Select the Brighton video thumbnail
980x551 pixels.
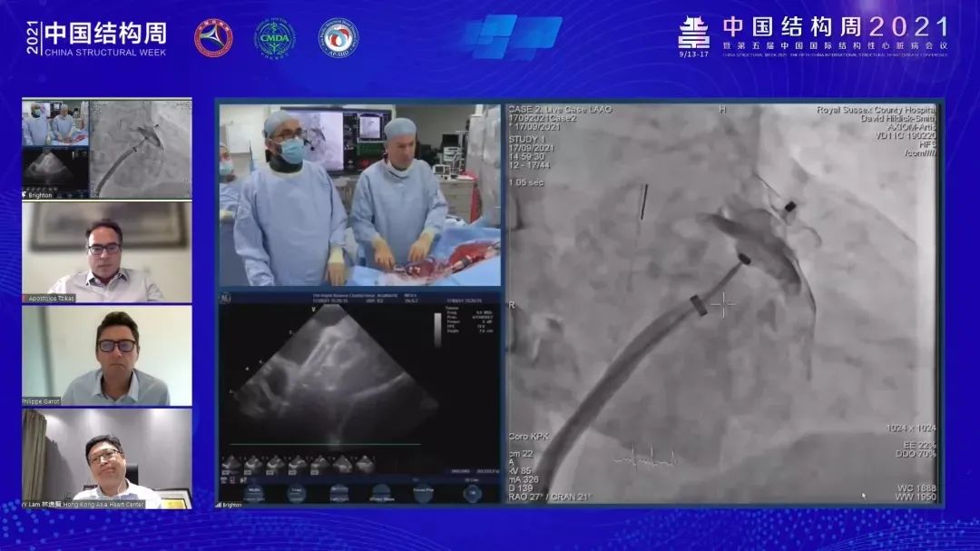(x=107, y=149)
